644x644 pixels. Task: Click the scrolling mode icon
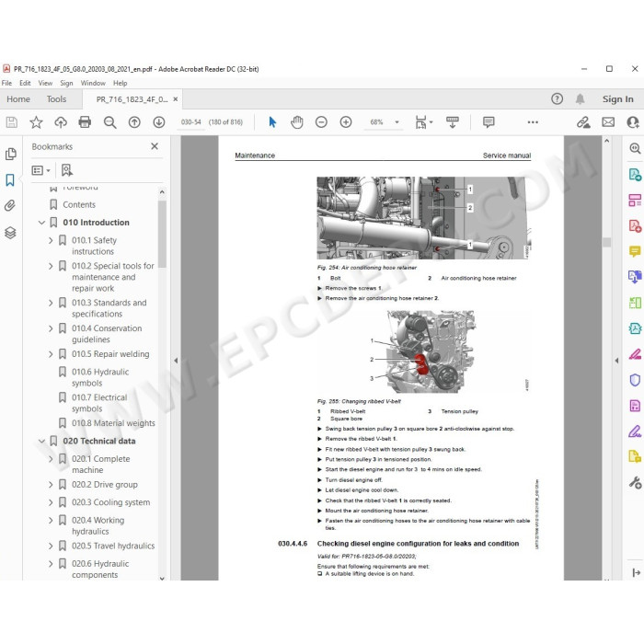point(453,122)
